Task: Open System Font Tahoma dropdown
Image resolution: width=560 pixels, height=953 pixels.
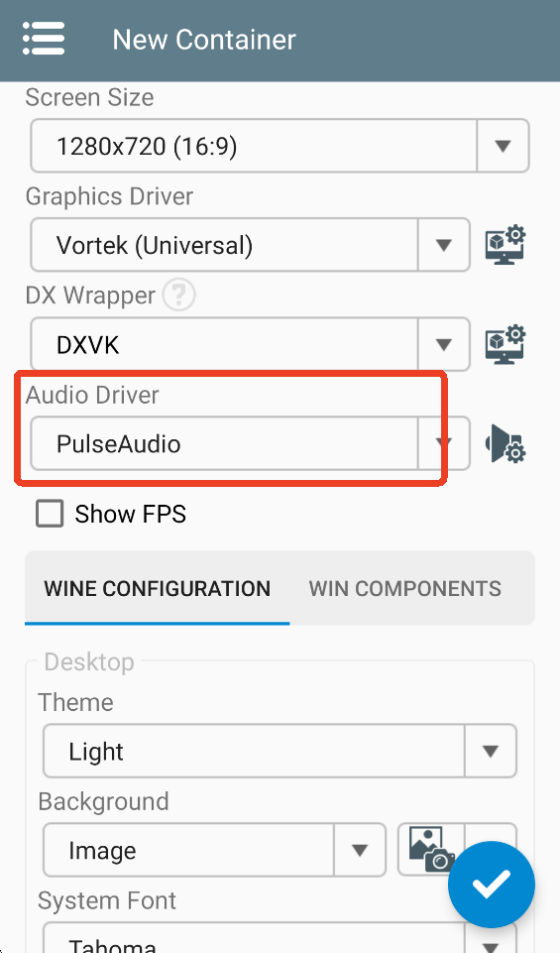Action: click(x=280, y=938)
